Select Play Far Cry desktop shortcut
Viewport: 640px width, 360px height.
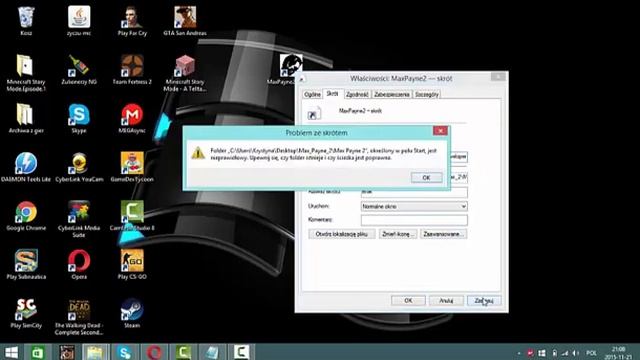point(132,21)
